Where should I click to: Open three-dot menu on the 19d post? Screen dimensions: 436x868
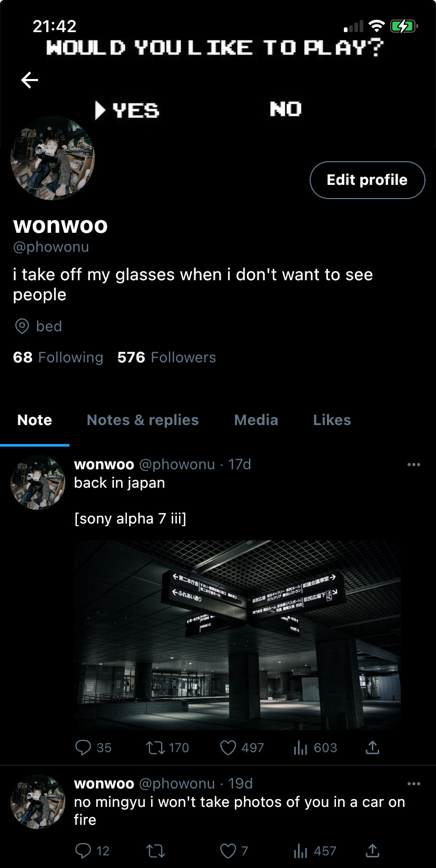click(x=414, y=784)
